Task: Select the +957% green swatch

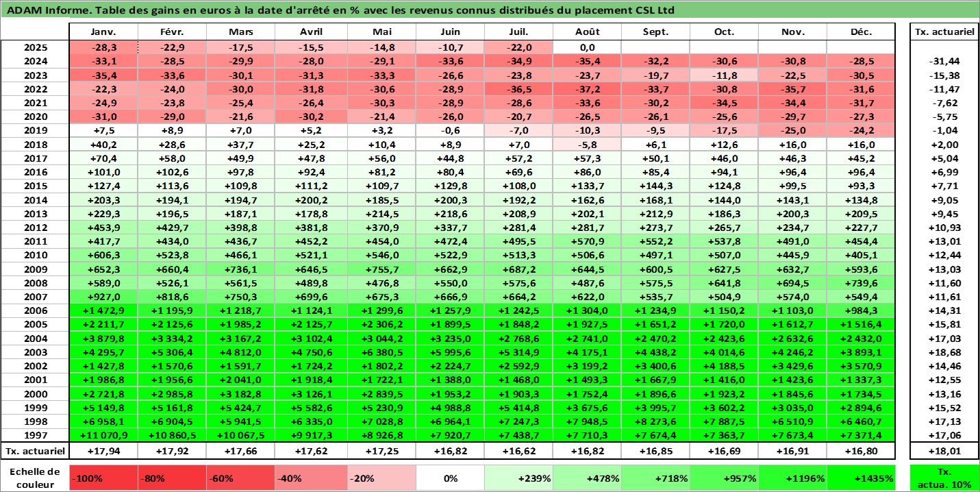Action: point(725,478)
